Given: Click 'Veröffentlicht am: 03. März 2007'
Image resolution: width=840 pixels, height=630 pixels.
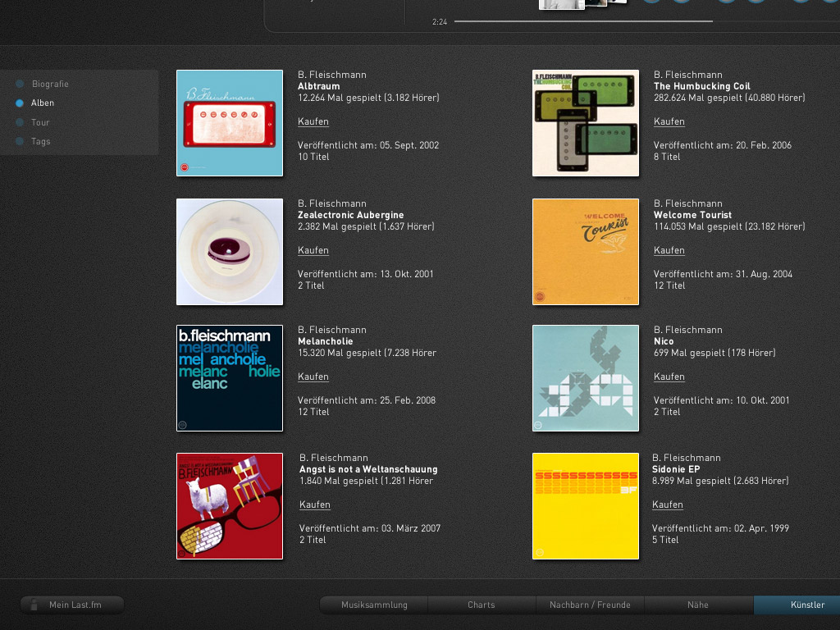Looking at the screenshot, I should tap(370, 528).
